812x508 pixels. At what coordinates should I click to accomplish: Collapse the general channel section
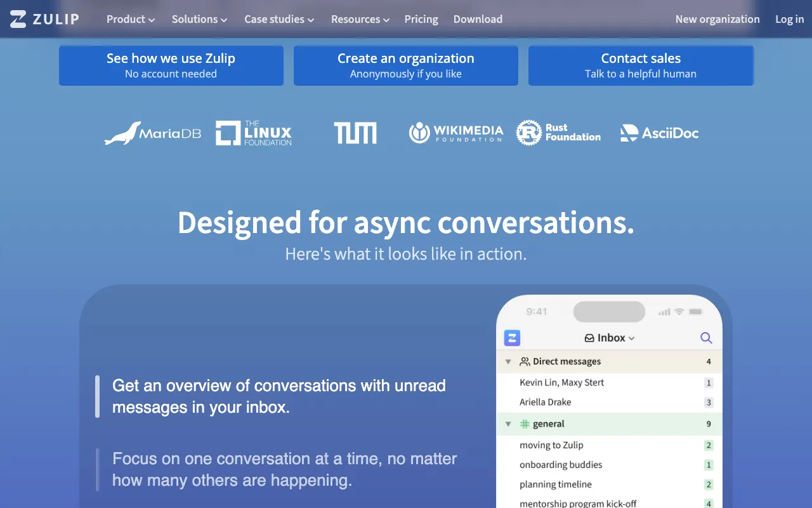click(x=508, y=424)
